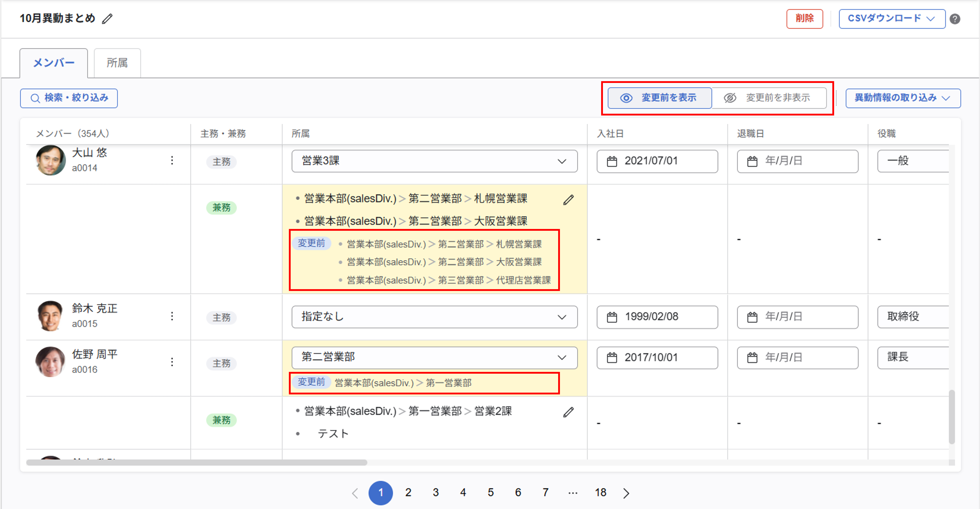Click 佐野 周平's profile photo
This screenshot has width=980, height=509.
pyautogui.click(x=50, y=362)
